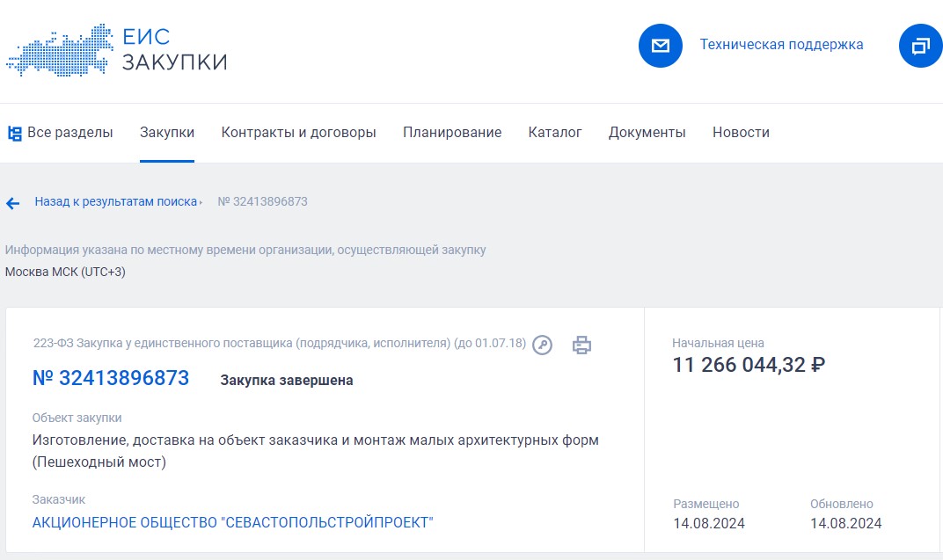Select the Закупки tab
Screen dimensions: 943x560
[166, 132]
